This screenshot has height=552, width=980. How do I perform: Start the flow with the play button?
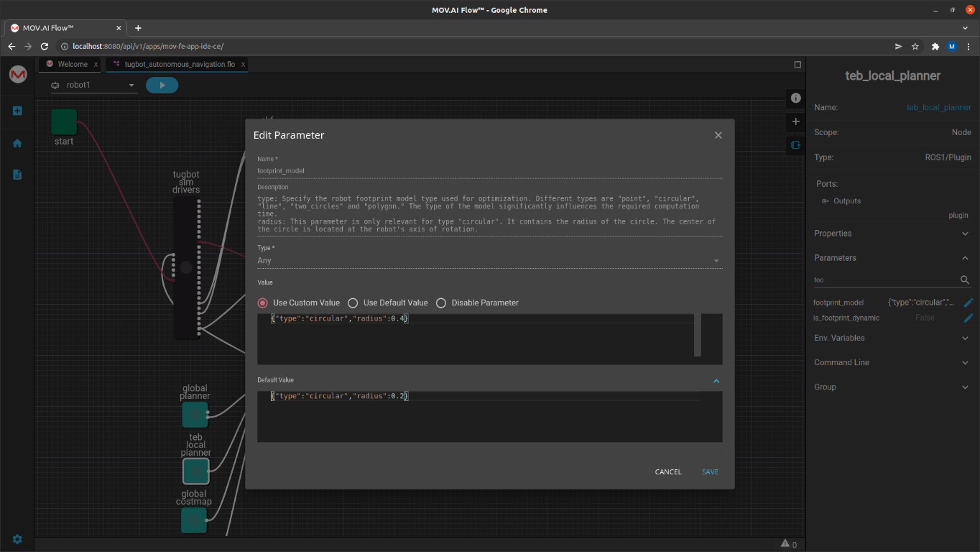162,85
